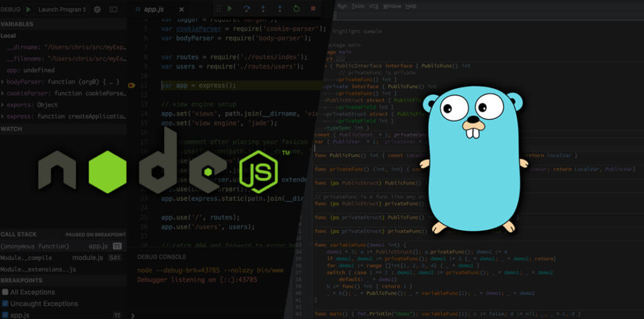The height and width of the screenshot is (319, 644).
Task: Click the Step Out debug icon
Action: (279, 9)
